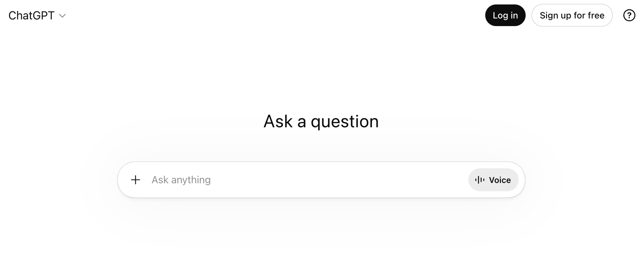
Task: Open the help question mark icon
Action: (629, 15)
